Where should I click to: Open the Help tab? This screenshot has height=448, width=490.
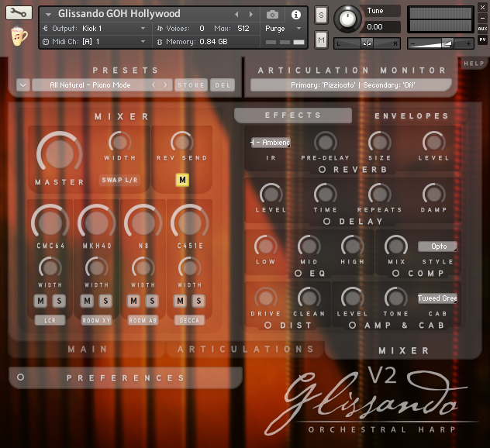click(x=474, y=64)
